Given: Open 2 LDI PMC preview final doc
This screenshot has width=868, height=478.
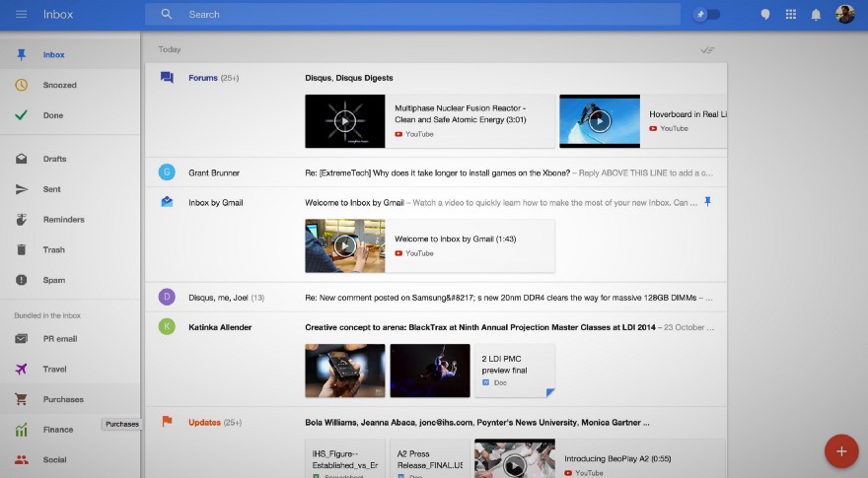Looking at the screenshot, I should click(515, 371).
